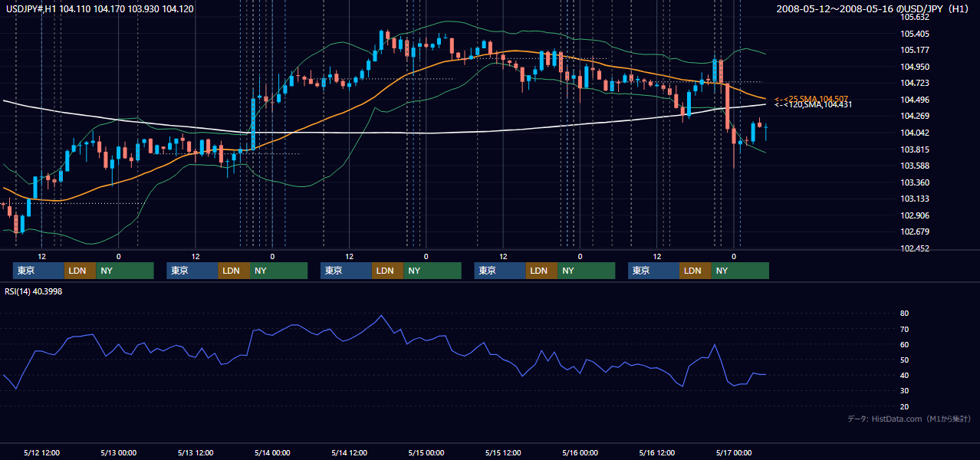
Task: Click the USDJPY#,H1 chart title text
Action: click(99, 8)
